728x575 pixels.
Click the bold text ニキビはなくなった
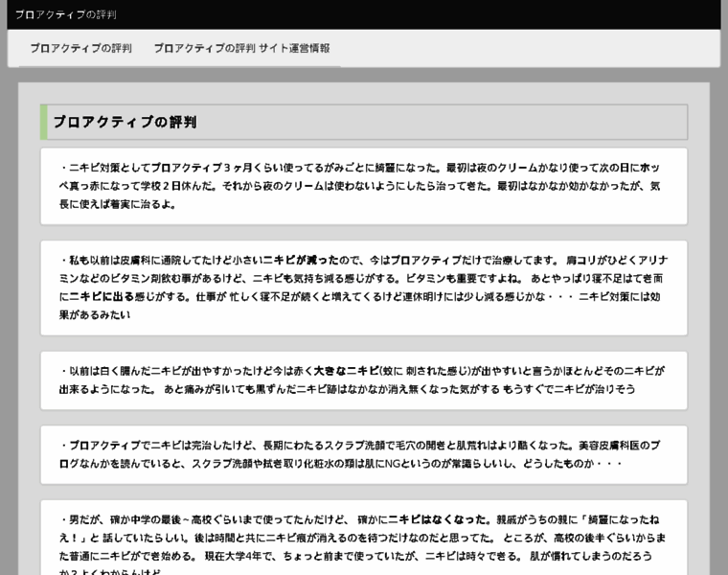point(437,519)
